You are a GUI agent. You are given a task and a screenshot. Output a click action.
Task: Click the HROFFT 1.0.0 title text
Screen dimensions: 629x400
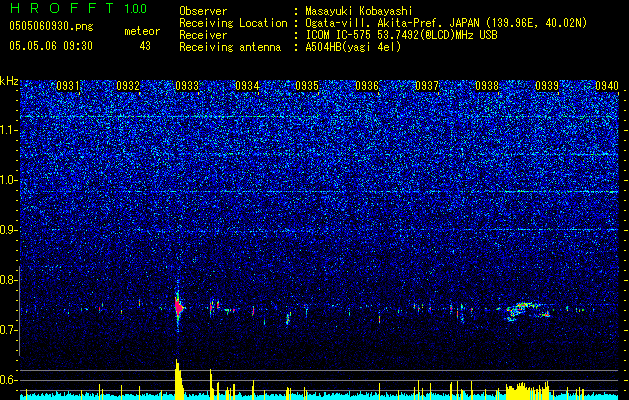[78, 8]
